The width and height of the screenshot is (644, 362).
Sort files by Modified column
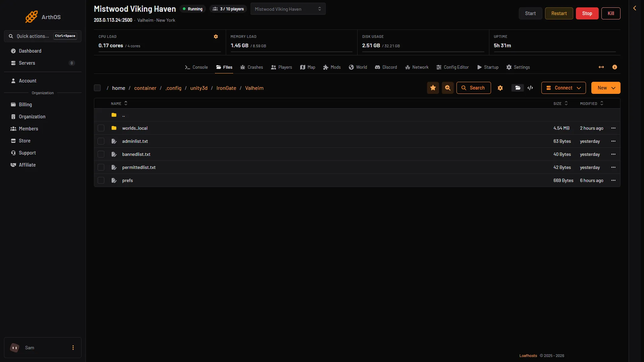pos(592,103)
